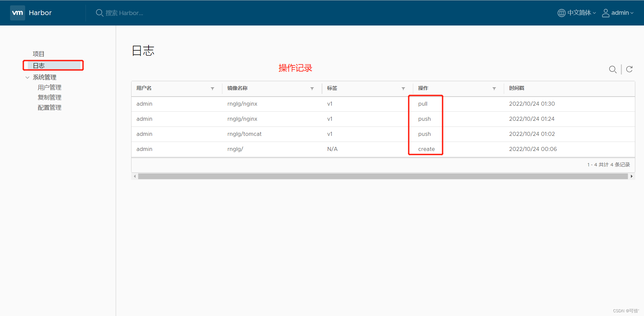Screen dimensions: 644x316
Task: Click the push cell in tomcat row
Action: click(x=424, y=134)
